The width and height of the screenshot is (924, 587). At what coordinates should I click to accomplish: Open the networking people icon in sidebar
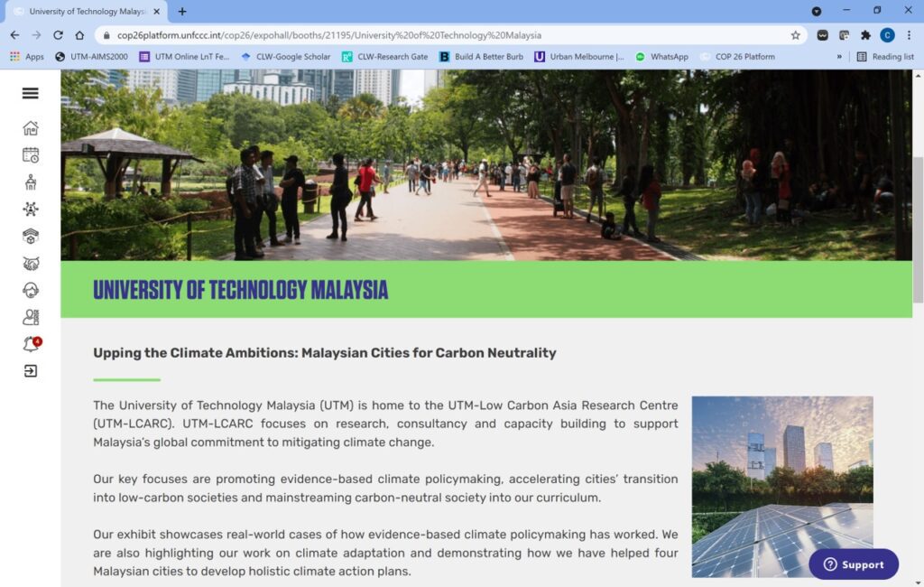click(x=30, y=209)
